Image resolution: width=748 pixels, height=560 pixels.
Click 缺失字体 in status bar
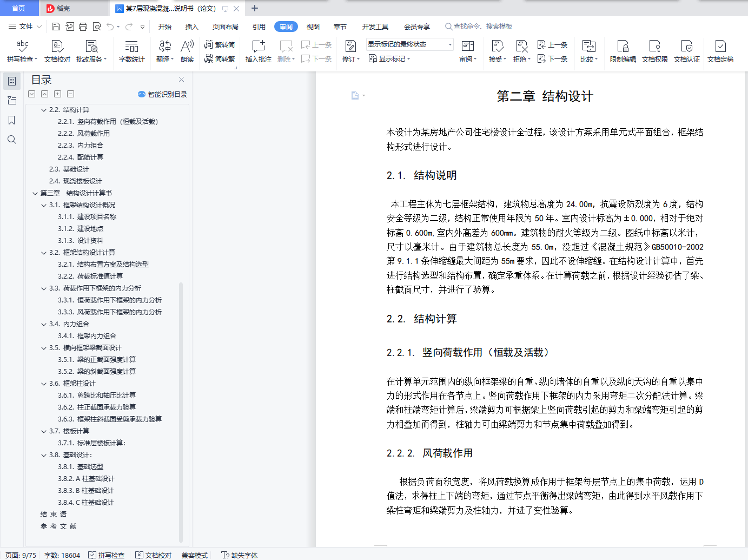240,555
